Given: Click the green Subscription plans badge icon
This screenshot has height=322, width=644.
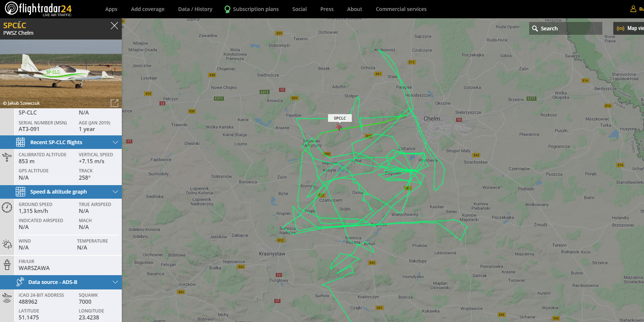Looking at the screenshot, I should tap(227, 9).
